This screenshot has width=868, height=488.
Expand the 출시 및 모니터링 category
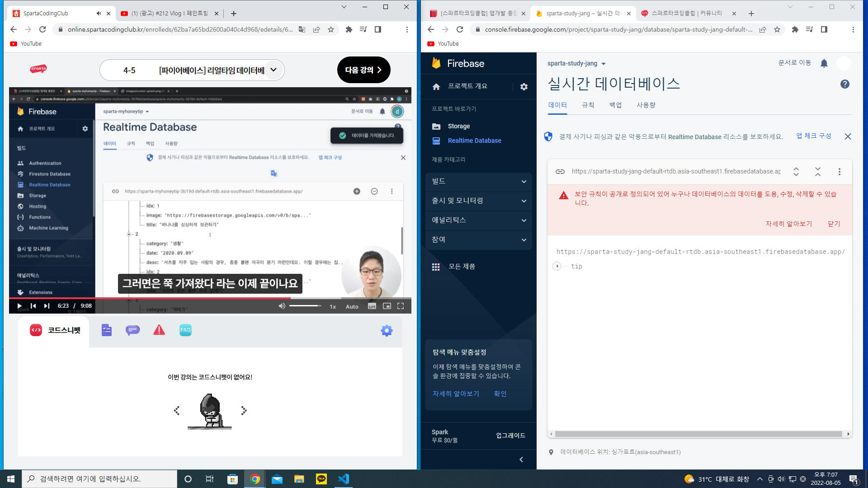pyautogui.click(x=479, y=201)
